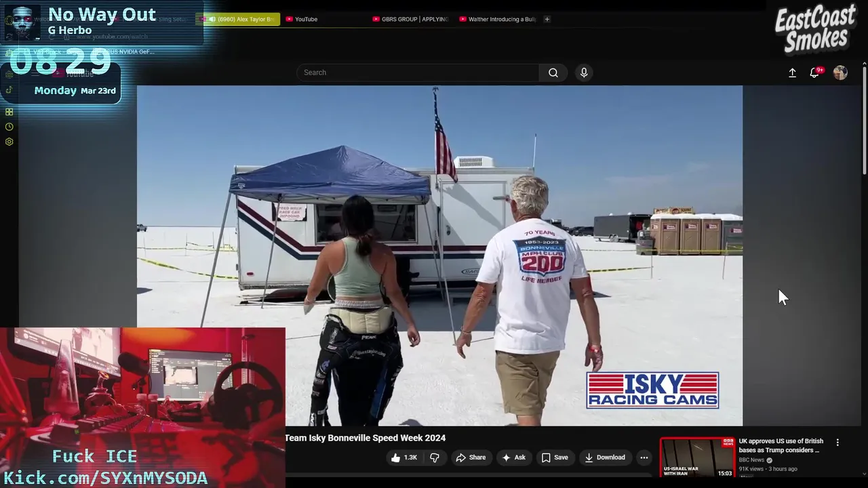Open the settings gear in browser sidebar
The width and height of the screenshot is (868, 488).
(x=9, y=142)
